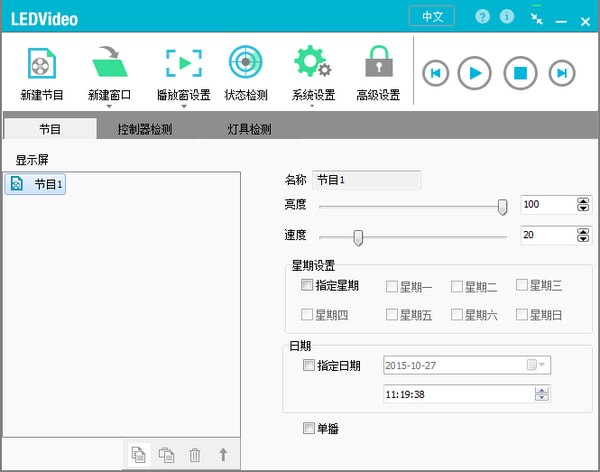
Task: Switch to the 灯具检测 tab
Action: tap(249, 129)
